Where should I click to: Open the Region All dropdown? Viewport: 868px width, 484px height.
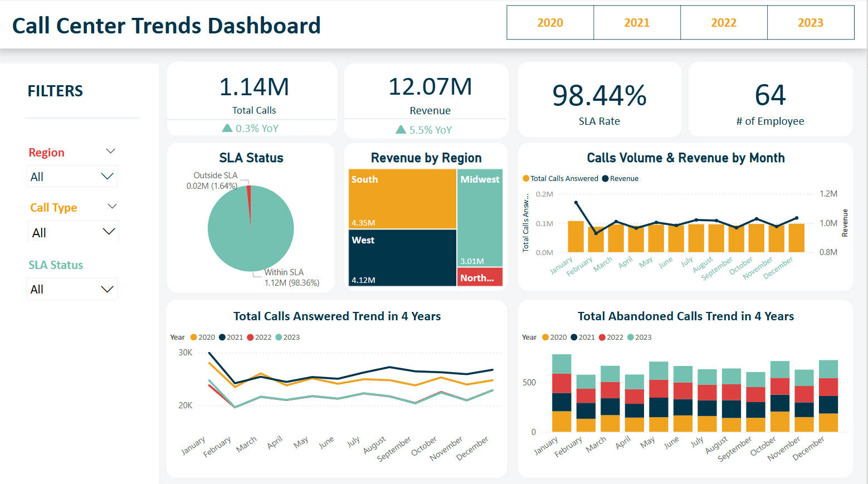pyautogui.click(x=72, y=177)
